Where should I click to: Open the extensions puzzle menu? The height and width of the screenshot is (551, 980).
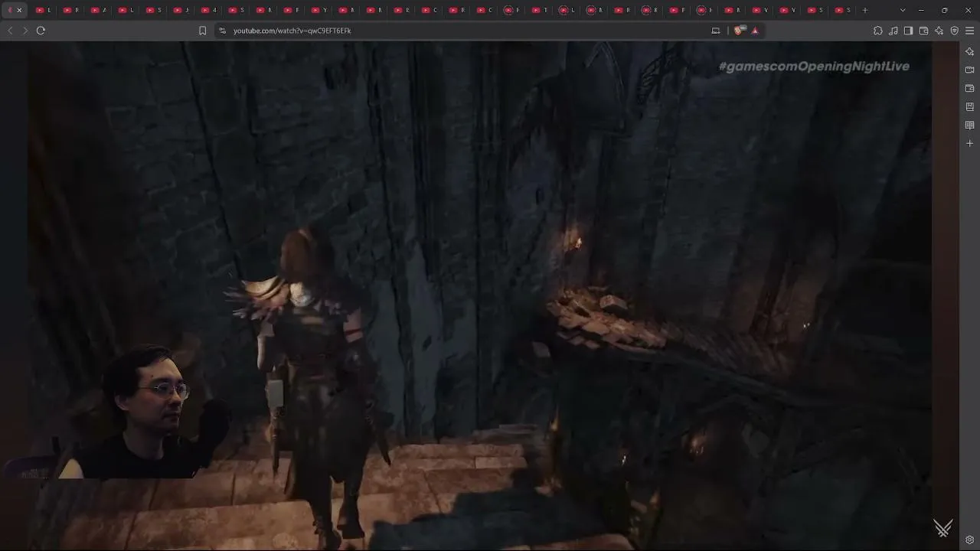[x=878, y=31]
